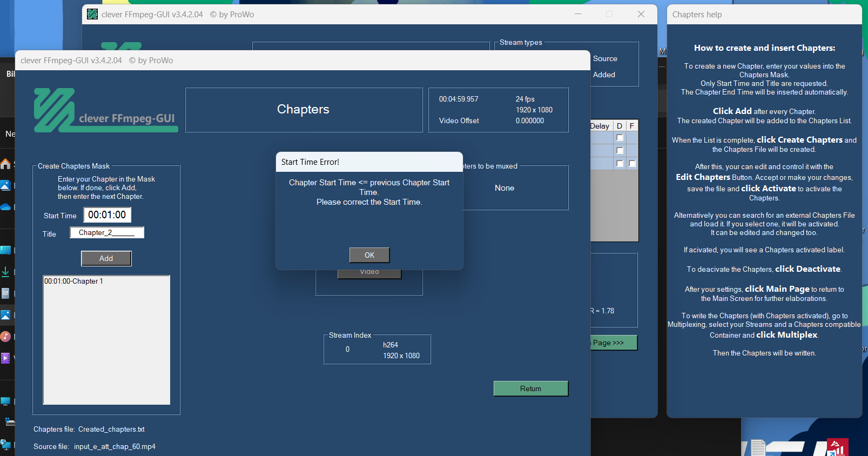Click the 24 fps value
This screenshot has width=868, height=456.
coord(525,99)
